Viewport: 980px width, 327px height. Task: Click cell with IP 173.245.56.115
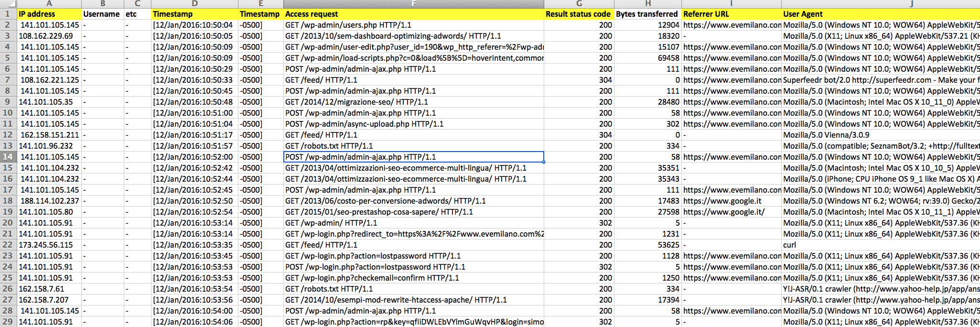[49, 245]
